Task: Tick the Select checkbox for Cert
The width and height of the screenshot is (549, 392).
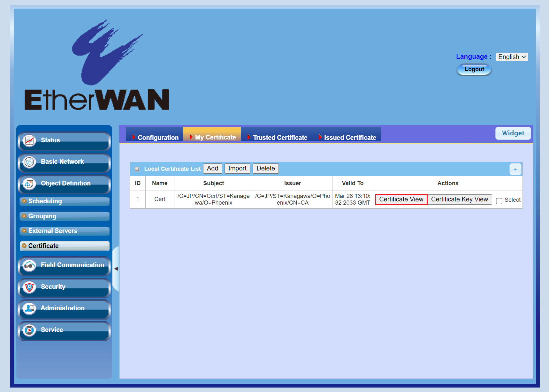Action: coord(499,201)
